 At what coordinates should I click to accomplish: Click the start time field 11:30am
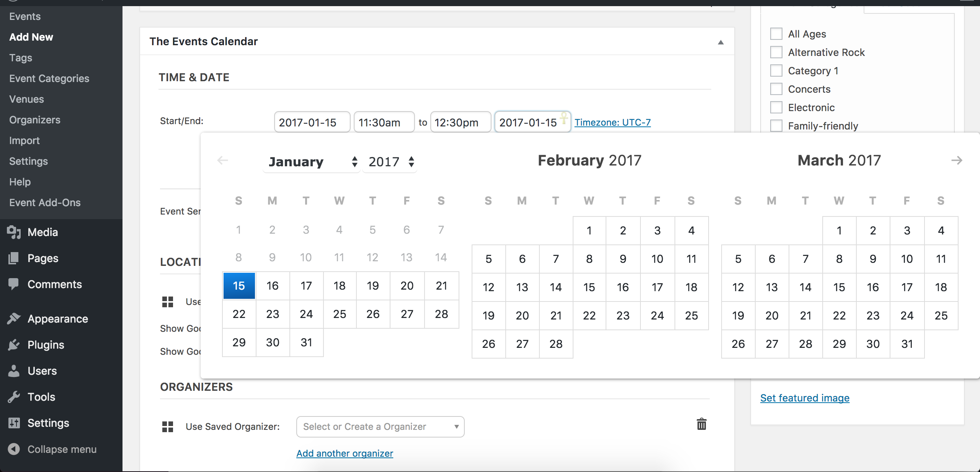click(x=384, y=122)
